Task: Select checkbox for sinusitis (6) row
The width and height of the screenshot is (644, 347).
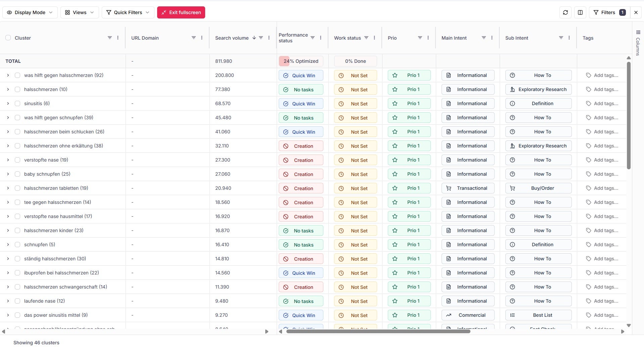Action: pyautogui.click(x=17, y=103)
